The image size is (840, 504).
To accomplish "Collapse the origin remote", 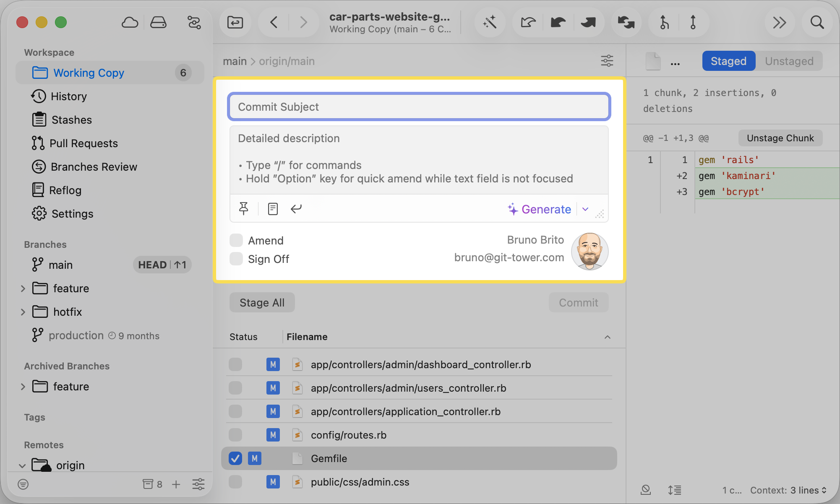I will coord(22,465).
